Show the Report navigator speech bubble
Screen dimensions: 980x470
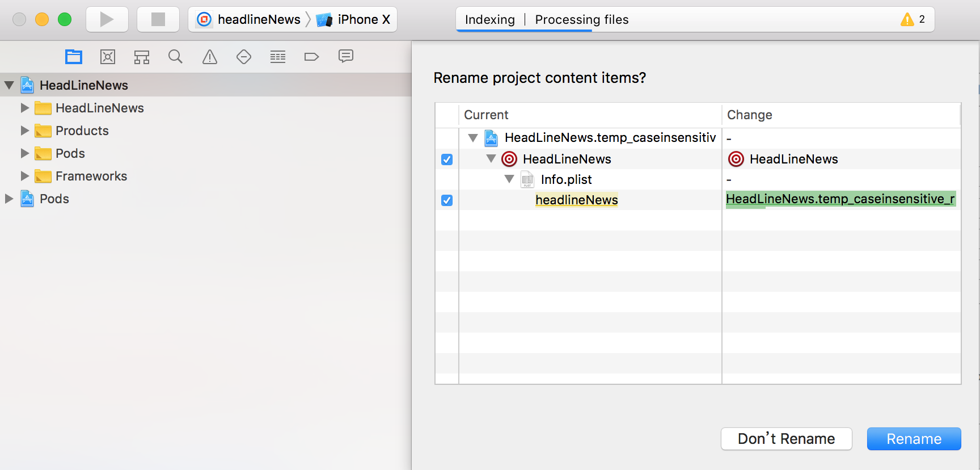click(x=346, y=56)
